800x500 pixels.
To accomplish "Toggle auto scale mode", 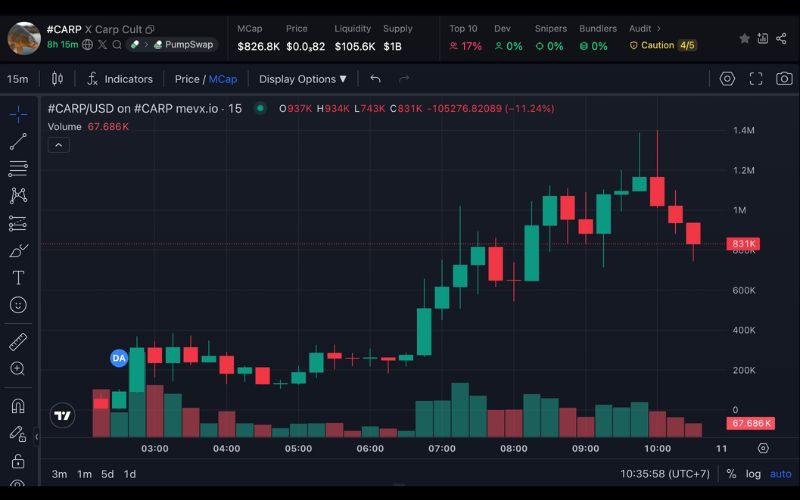I will (x=781, y=474).
